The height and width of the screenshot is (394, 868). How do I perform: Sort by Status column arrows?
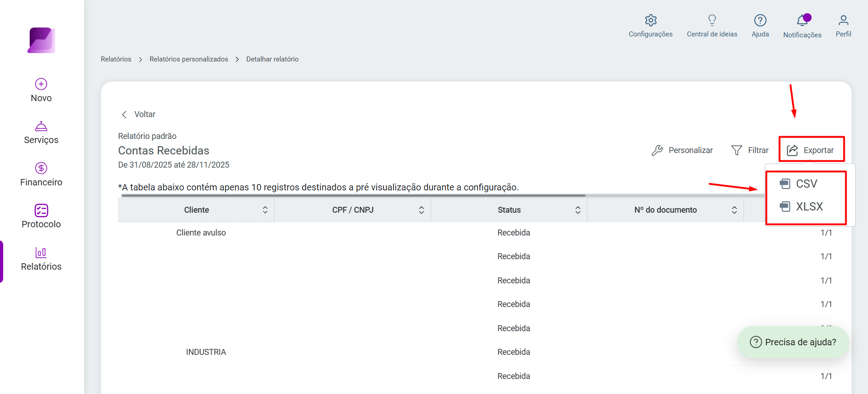(x=578, y=210)
